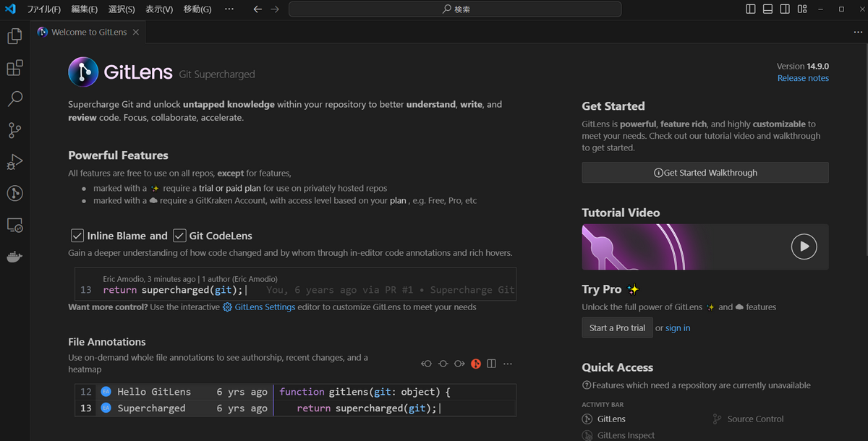Click the 'trial or paid plan' link
Image resolution: width=868 pixels, height=441 pixels.
(229, 188)
